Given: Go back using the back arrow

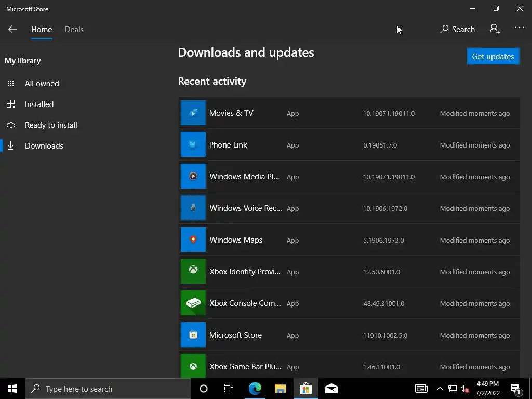Looking at the screenshot, I should click(12, 29).
